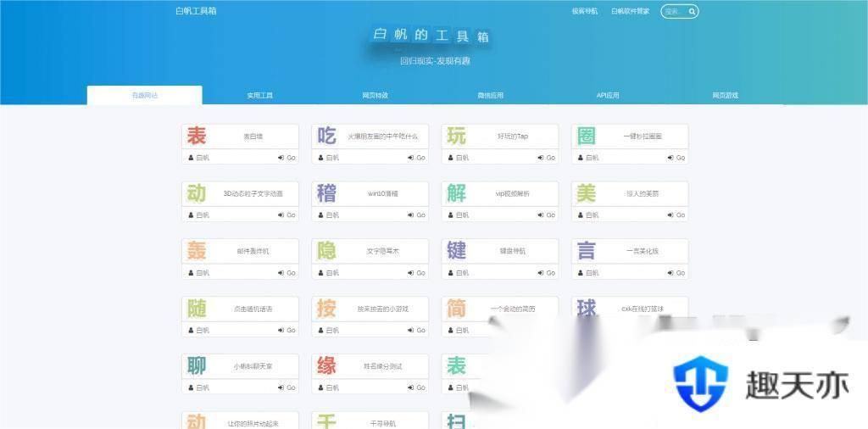Click the 白帆 author in vip视频解析 card
This screenshot has height=429, width=868.
click(x=464, y=215)
